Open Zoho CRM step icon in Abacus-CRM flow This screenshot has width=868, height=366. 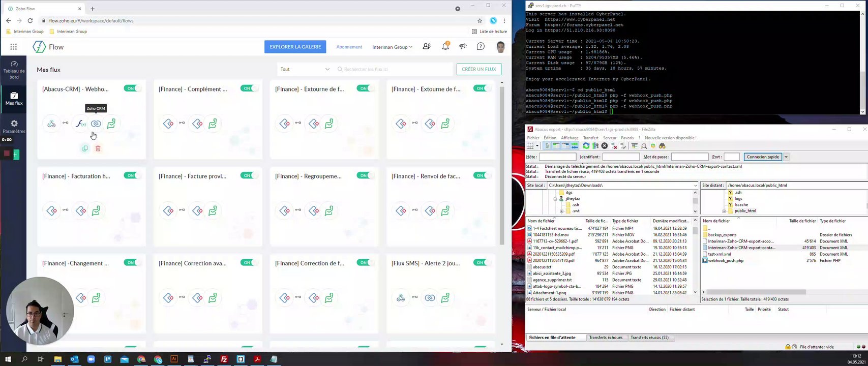click(96, 124)
